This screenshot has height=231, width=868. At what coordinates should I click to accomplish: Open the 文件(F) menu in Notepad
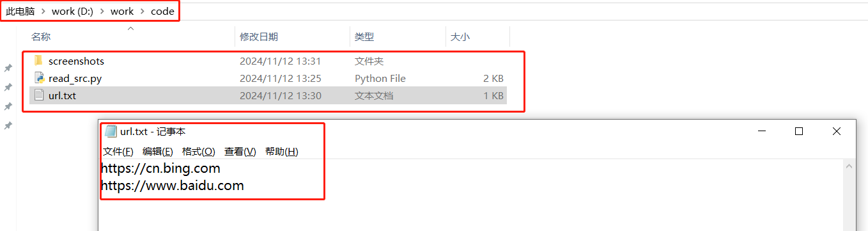click(118, 152)
